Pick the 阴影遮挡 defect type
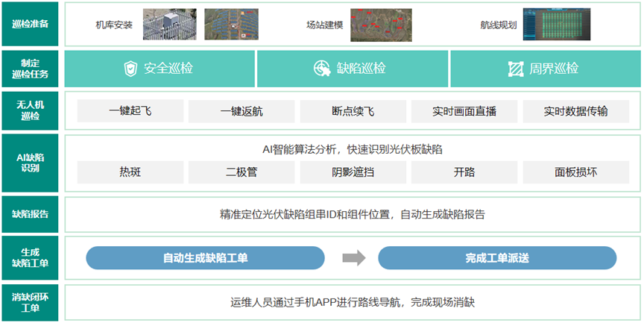 pos(353,172)
